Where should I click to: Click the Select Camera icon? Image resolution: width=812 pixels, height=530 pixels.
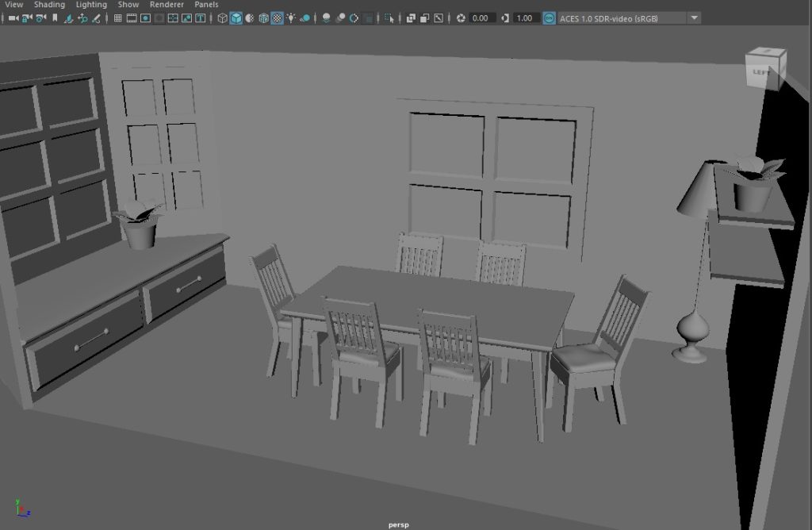coord(13,18)
